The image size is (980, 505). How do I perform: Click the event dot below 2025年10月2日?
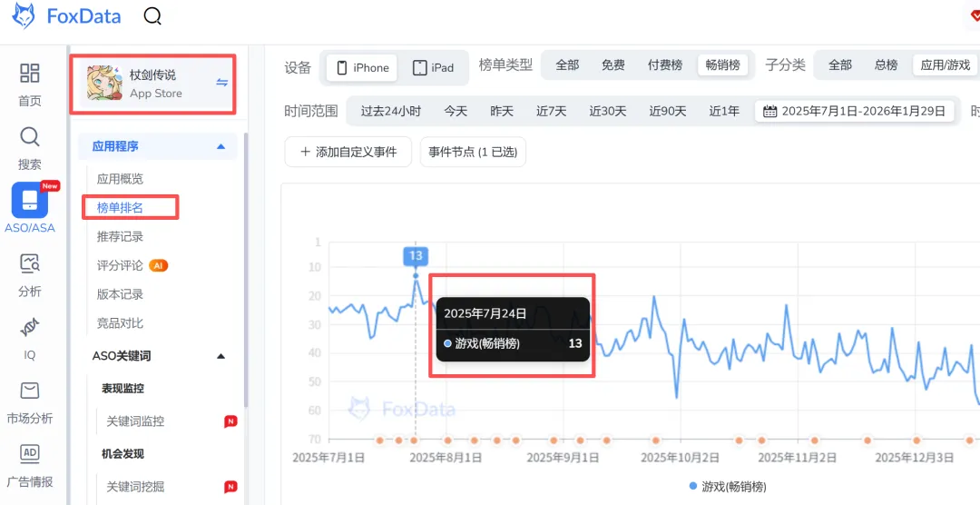(x=655, y=441)
